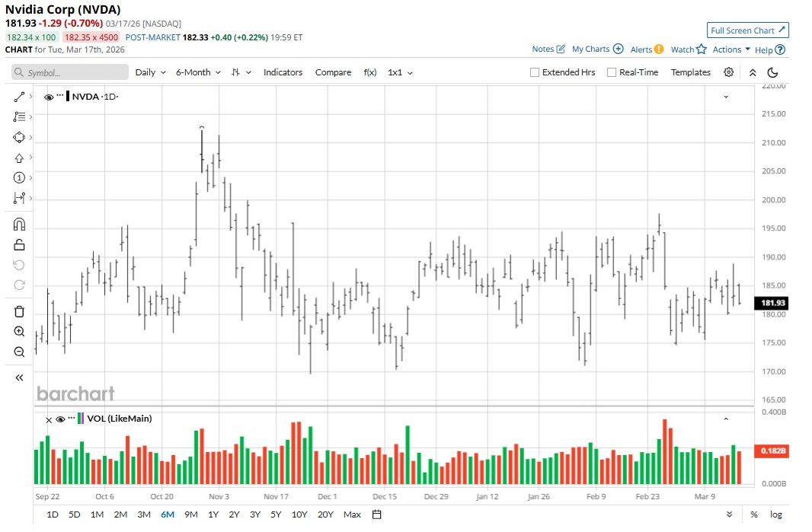
Task: Enable the Extended Hrs checkbox
Action: click(x=535, y=72)
